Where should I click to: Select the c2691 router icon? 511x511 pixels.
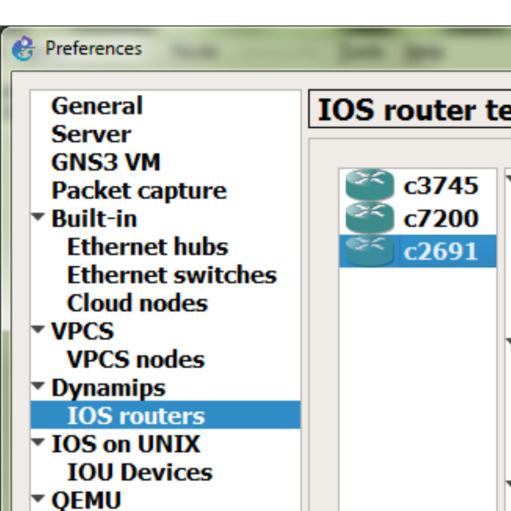coord(370,251)
